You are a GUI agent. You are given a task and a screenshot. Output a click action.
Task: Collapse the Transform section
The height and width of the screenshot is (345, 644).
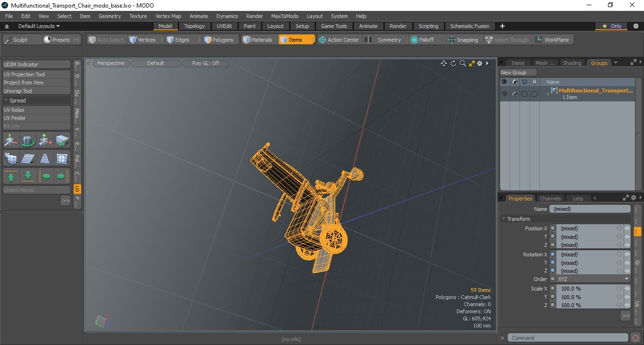[503, 219]
